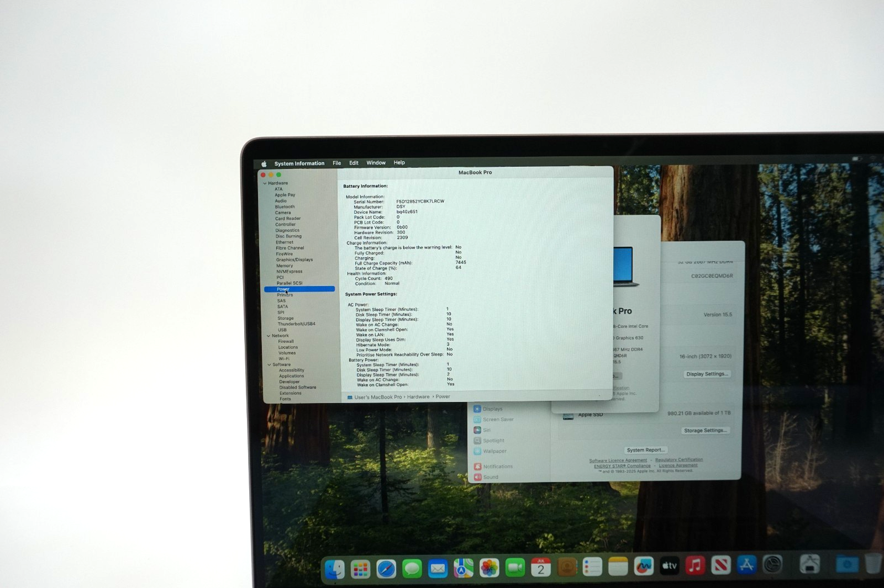Select ATA in the Hardware list
This screenshot has height=588, width=884.
coord(278,189)
